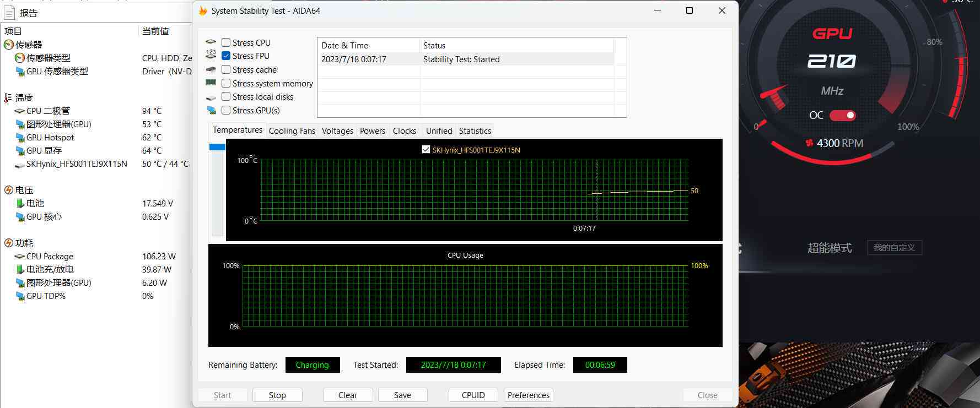Image resolution: width=980 pixels, height=408 pixels.
Task: Enable the Stress GPU(s) checkbox
Action: 226,110
